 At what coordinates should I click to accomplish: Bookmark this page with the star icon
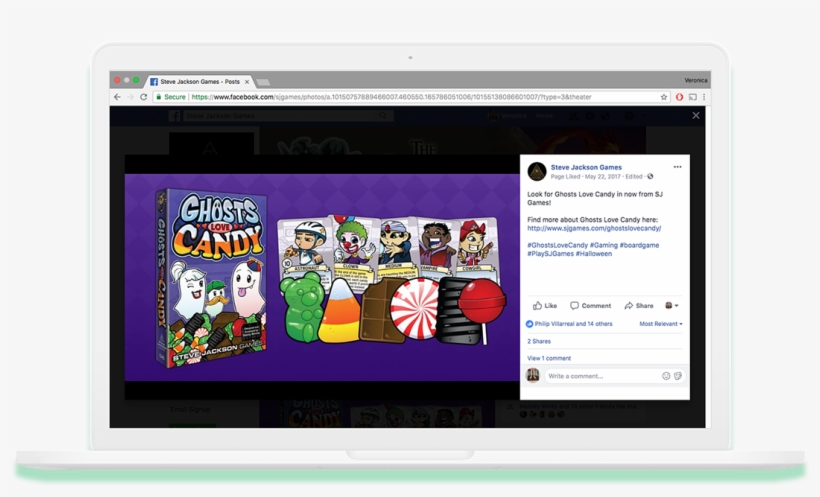[x=664, y=97]
